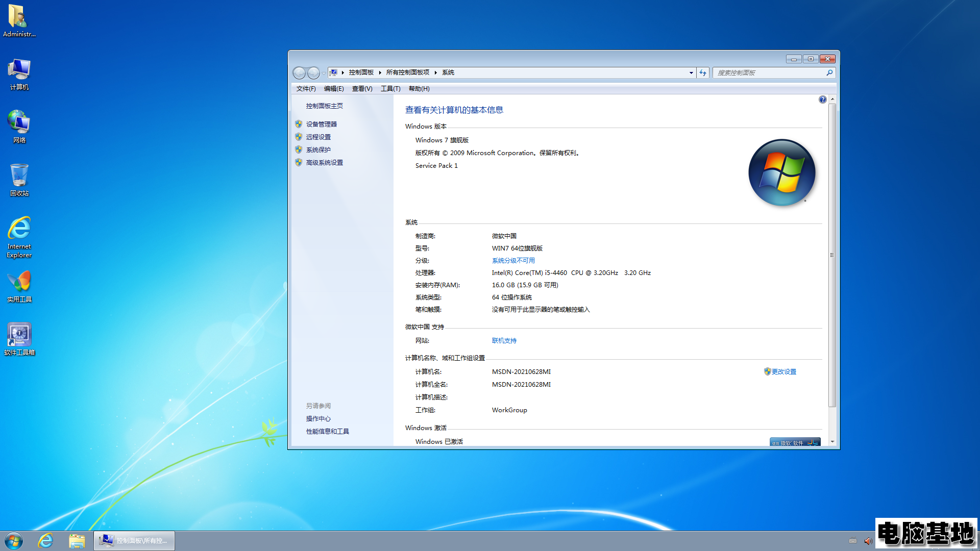Click the search magnifier icon
Image resolution: width=980 pixels, height=551 pixels.
tap(829, 72)
